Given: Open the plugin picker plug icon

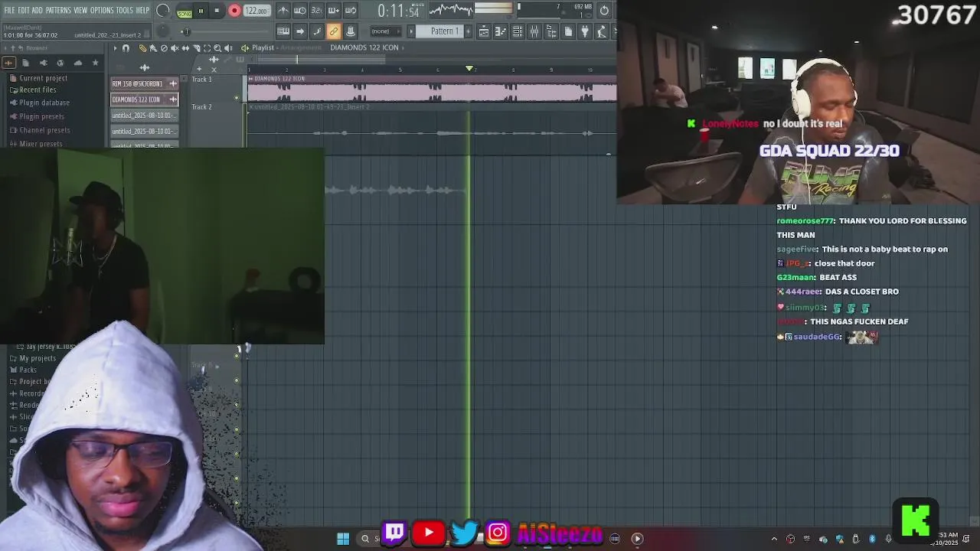Looking at the screenshot, I should click(584, 31).
